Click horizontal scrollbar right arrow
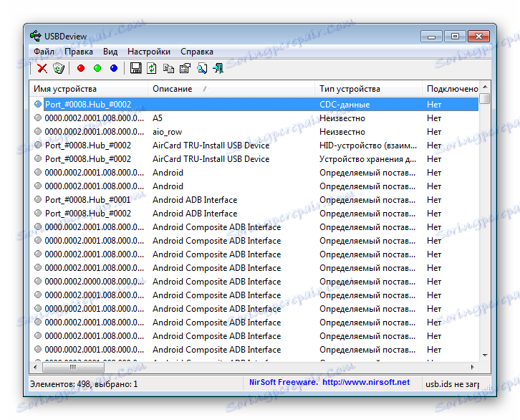This screenshot has width=520, height=420. pyautogui.click(x=473, y=367)
